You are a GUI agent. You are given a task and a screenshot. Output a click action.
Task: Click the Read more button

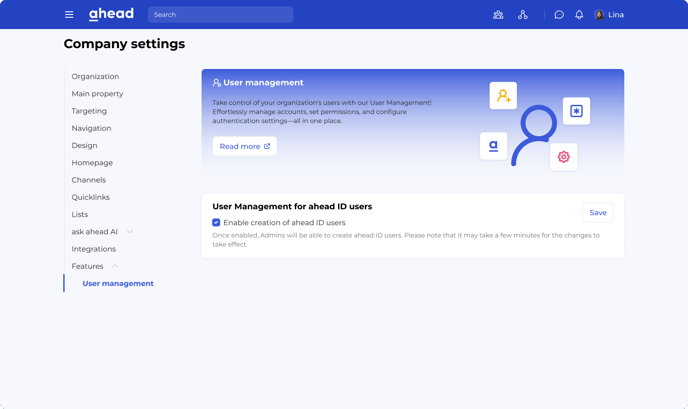coord(244,146)
